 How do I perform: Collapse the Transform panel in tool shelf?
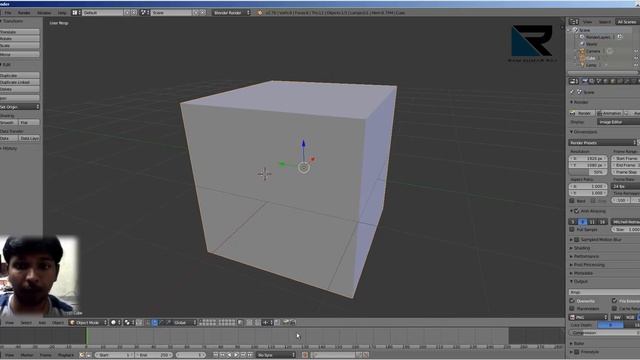pyautogui.click(x=12, y=21)
